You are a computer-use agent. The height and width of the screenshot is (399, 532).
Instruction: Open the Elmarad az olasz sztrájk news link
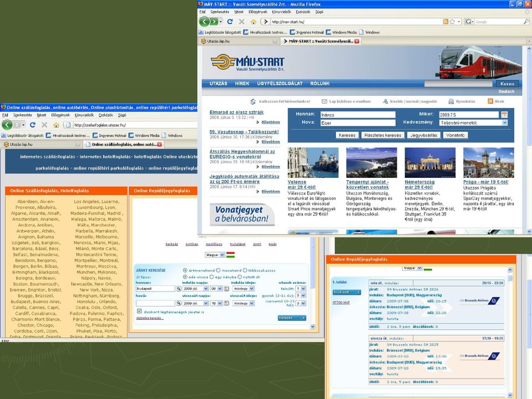point(237,112)
